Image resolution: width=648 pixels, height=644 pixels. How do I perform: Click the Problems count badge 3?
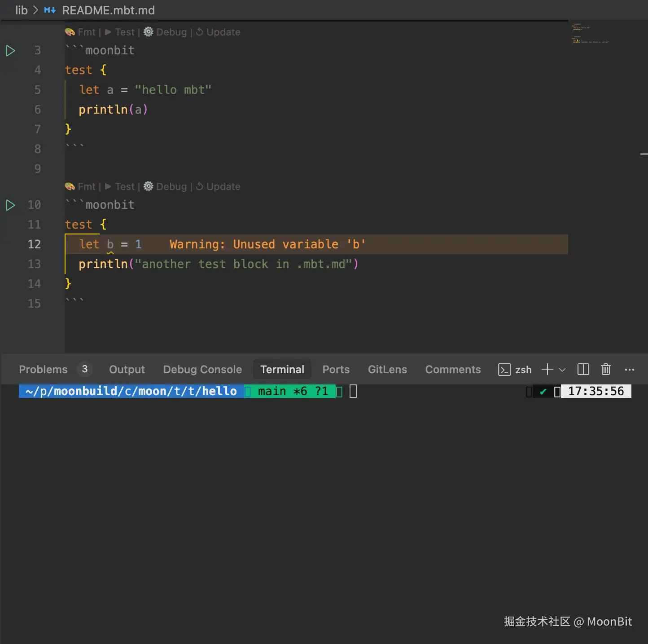pyautogui.click(x=84, y=369)
